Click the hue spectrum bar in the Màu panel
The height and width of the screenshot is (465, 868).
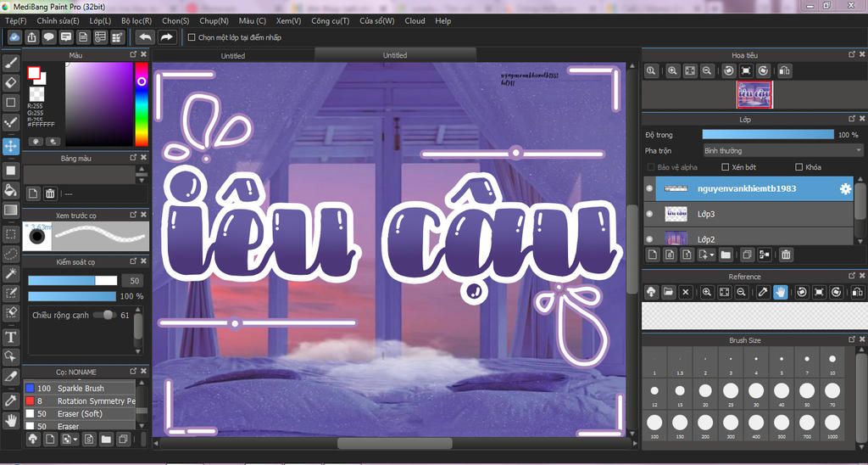(x=142, y=104)
